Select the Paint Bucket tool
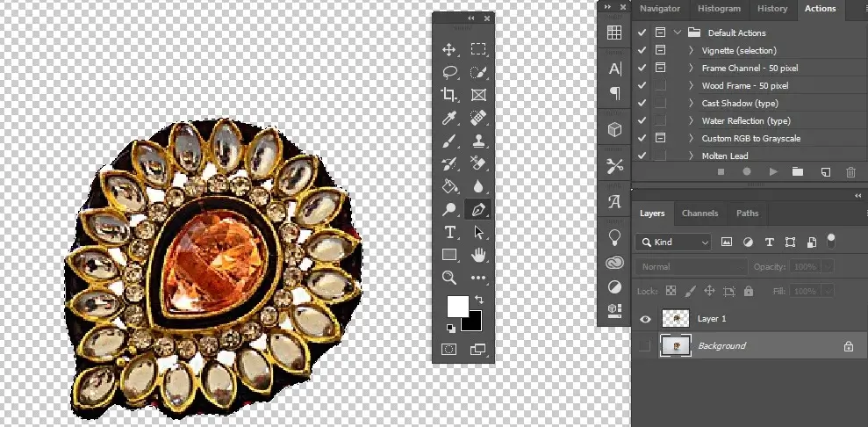 pos(449,186)
